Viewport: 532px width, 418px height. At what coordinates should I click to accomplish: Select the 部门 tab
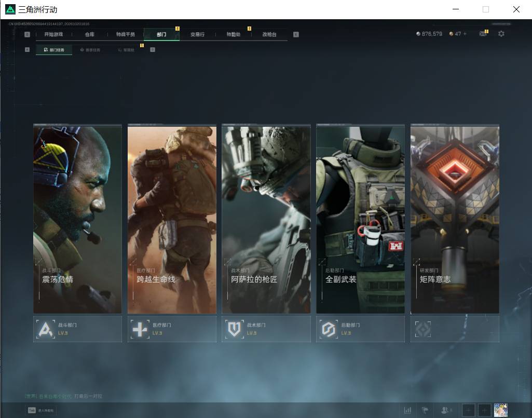pos(161,34)
